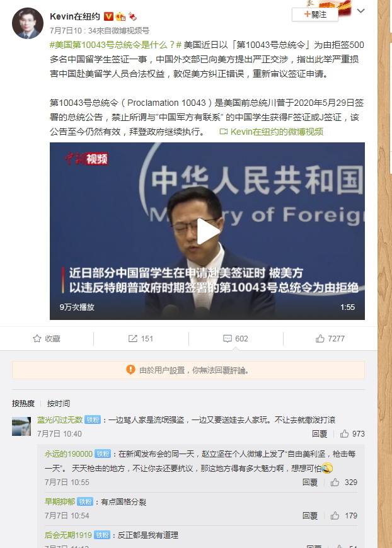
Task: Reply to 蓝光闪过无数's comment via 回覆
Action: [x=320, y=434]
